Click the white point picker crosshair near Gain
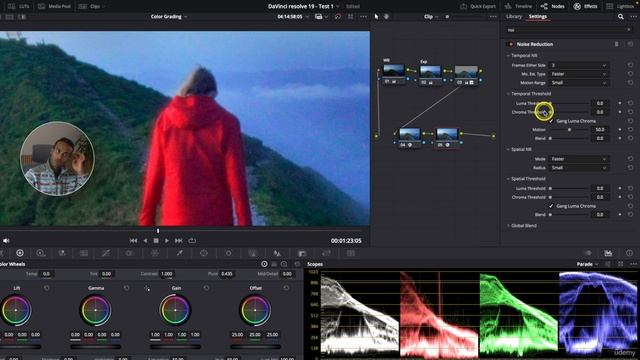The image size is (640, 360). [147, 289]
